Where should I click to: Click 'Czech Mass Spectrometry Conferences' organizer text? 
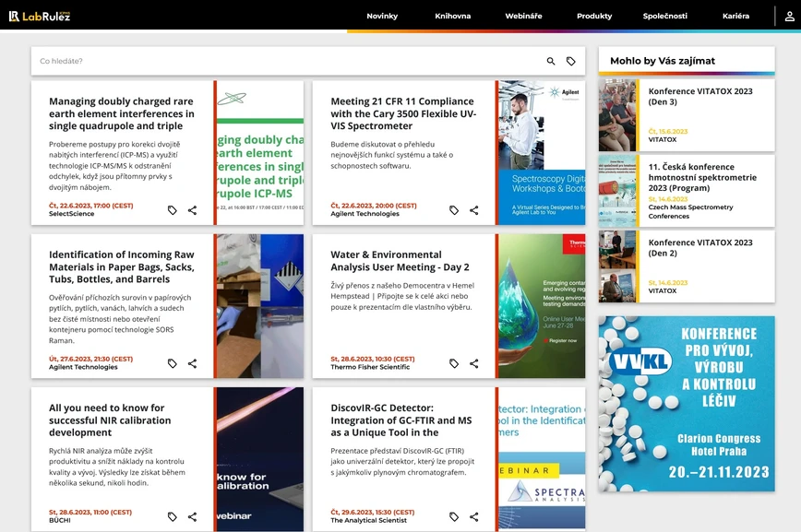click(x=690, y=211)
